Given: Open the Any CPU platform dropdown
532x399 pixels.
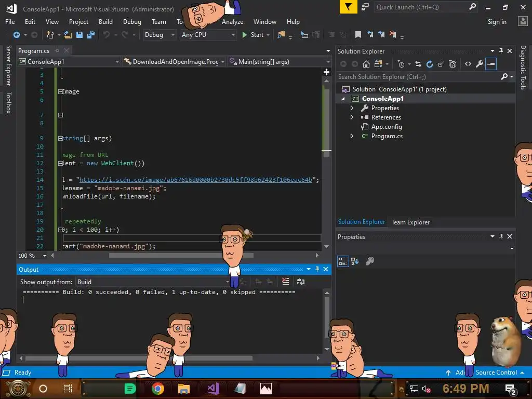Looking at the screenshot, I should pos(208,35).
